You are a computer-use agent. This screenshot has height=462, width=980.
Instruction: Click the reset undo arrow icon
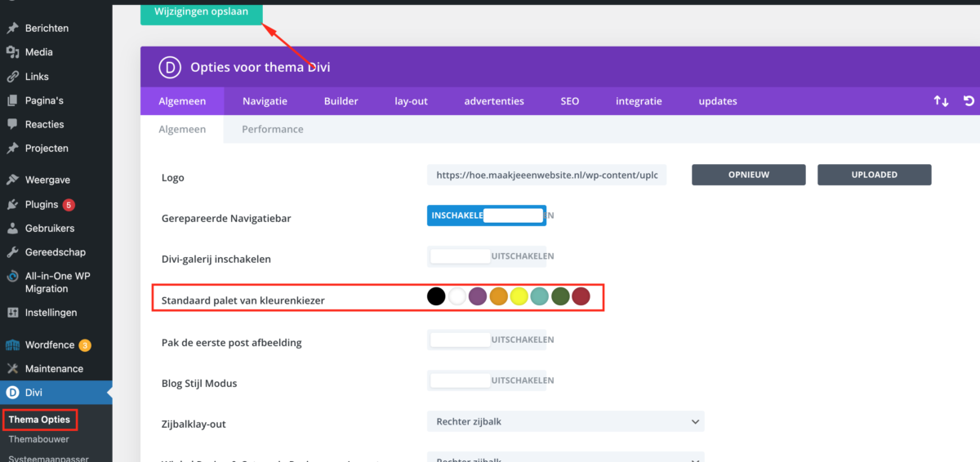click(x=969, y=101)
